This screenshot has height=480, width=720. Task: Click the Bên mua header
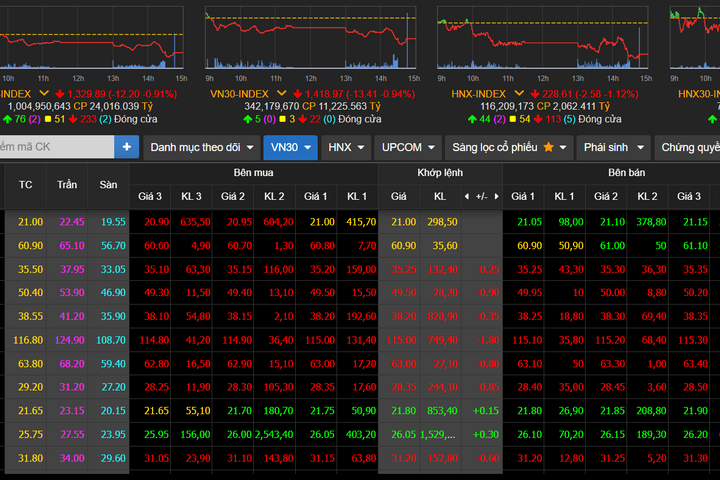click(x=253, y=173)
